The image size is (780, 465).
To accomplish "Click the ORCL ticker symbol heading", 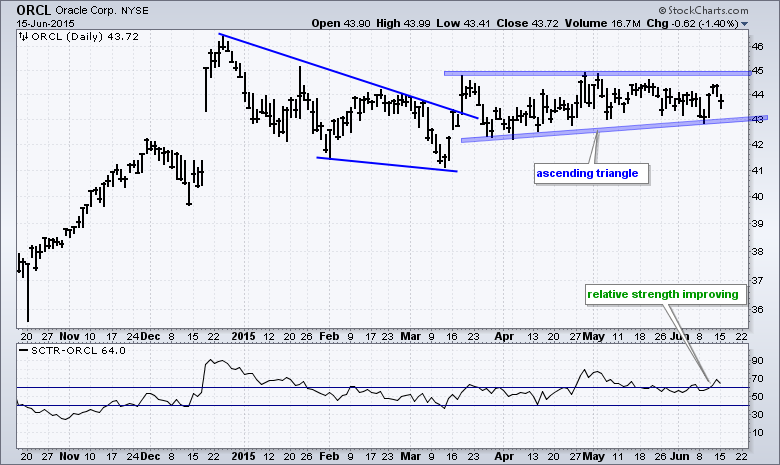I will pyautogui.click(x=33, y=10).
